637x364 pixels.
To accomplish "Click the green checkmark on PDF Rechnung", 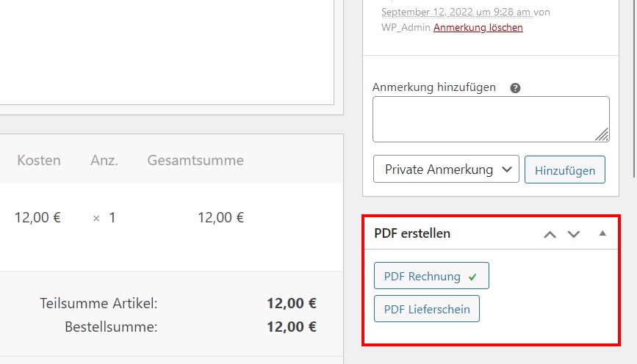I will coord(472,277).
